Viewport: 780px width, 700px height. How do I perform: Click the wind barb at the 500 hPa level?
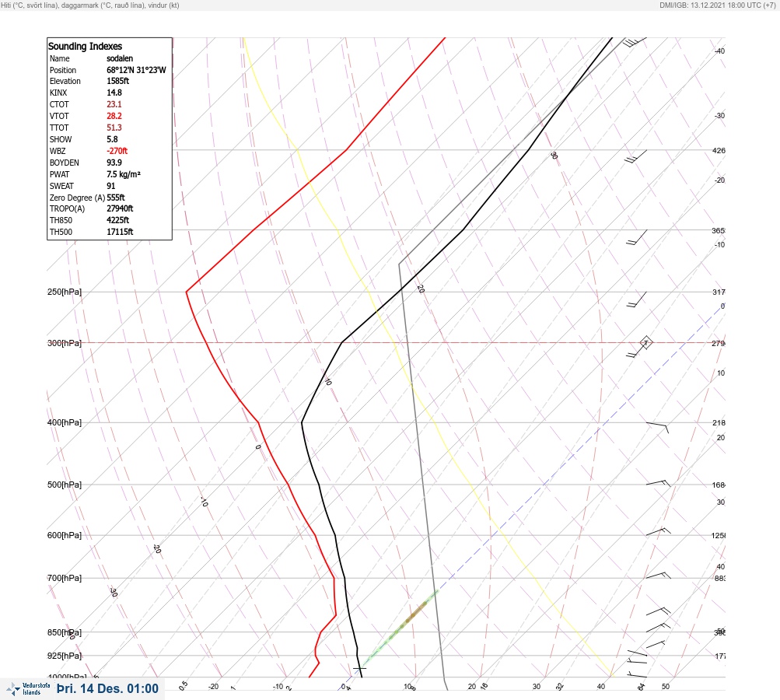658,483
